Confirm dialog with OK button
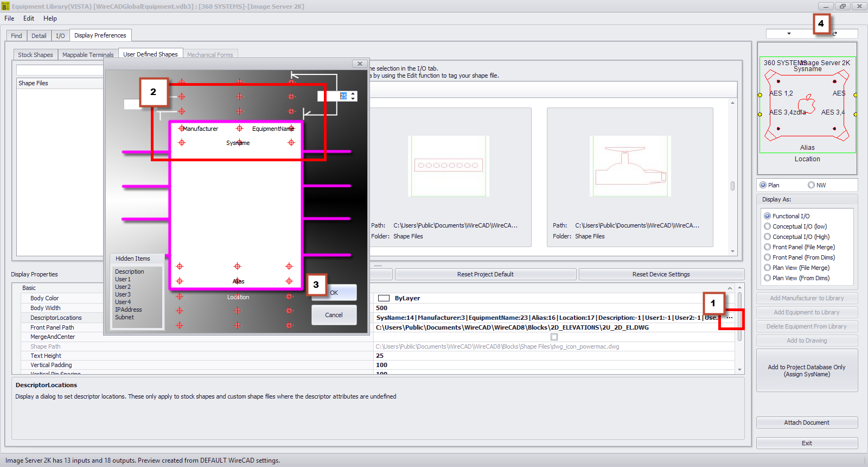Screen dimensions: 868x467 [x=334, y=293]
